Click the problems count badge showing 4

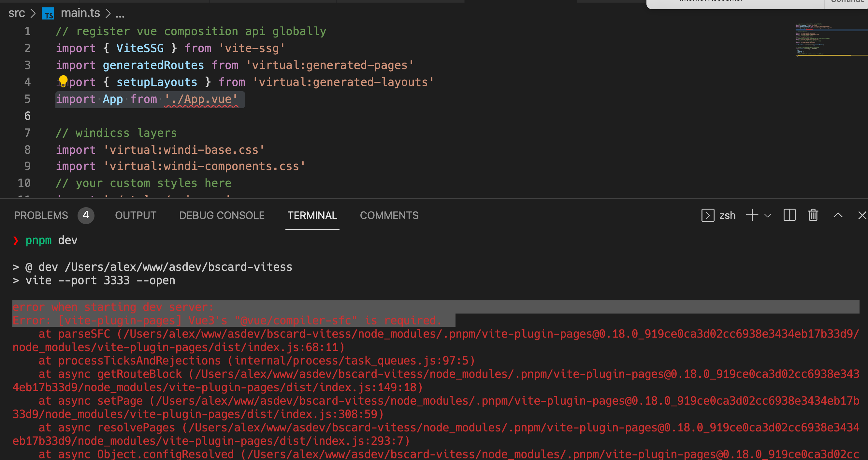[86, 215]
